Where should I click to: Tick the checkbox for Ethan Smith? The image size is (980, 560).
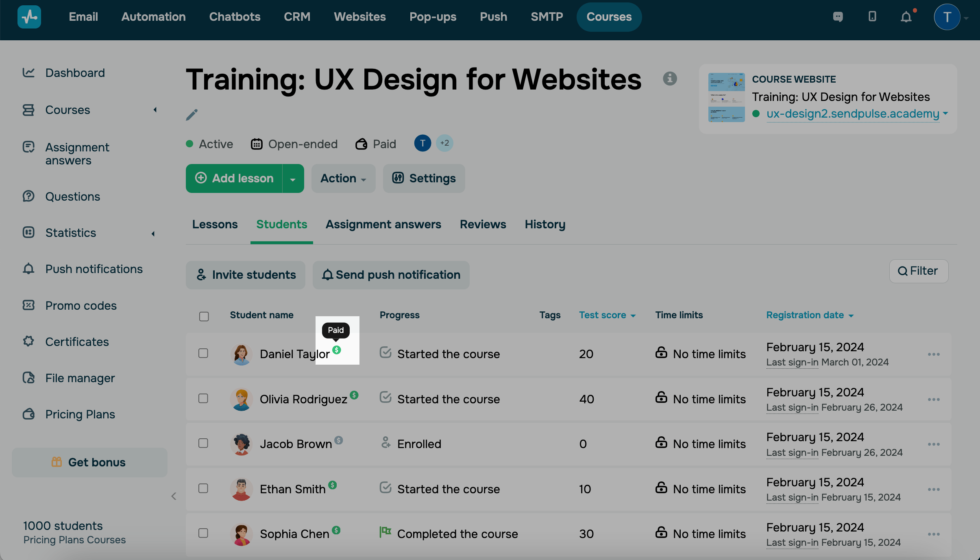(x=203, y=488)
